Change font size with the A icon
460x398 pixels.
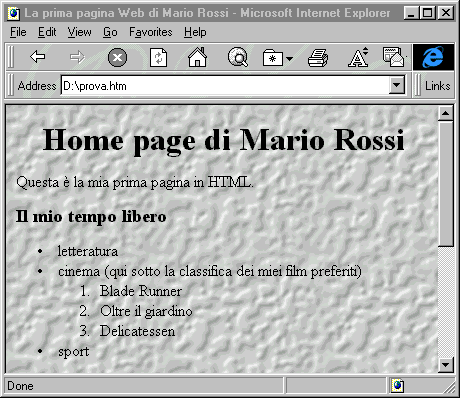click(358, 57)
